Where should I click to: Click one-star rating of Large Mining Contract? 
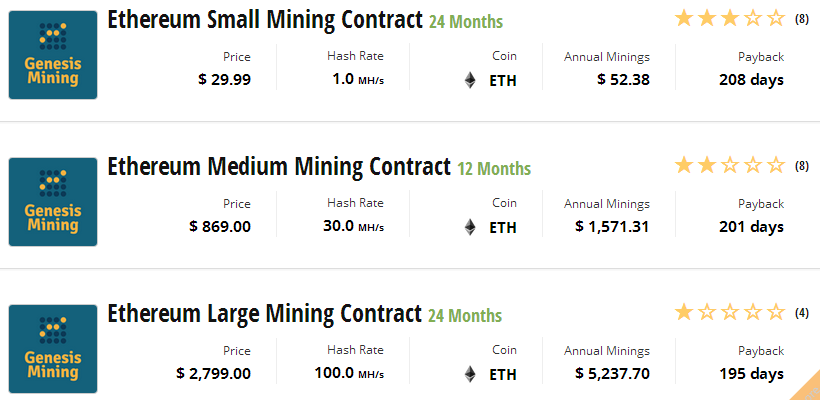pos(730,313)
